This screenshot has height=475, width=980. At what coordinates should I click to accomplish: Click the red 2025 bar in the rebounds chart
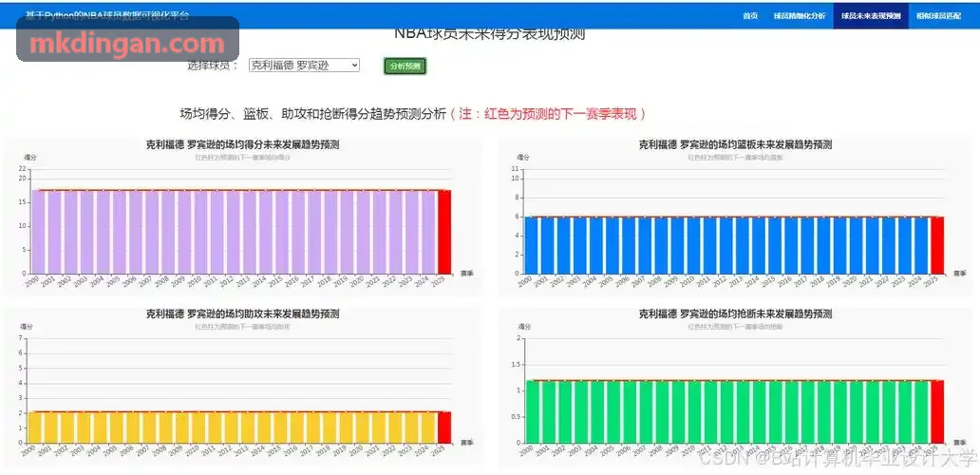[x=937, y=245]
